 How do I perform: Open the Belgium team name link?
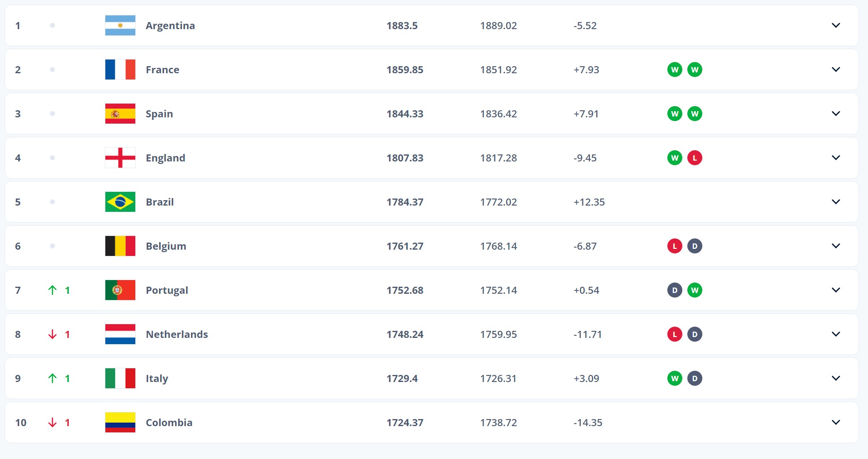click(x=166, y=246)
